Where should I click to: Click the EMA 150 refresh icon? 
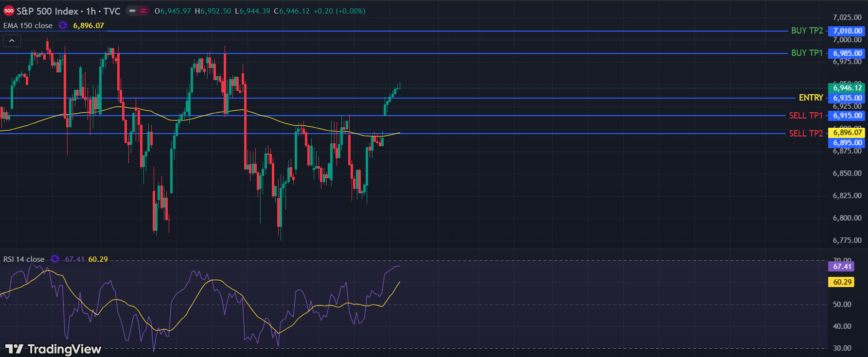(63, 26)
